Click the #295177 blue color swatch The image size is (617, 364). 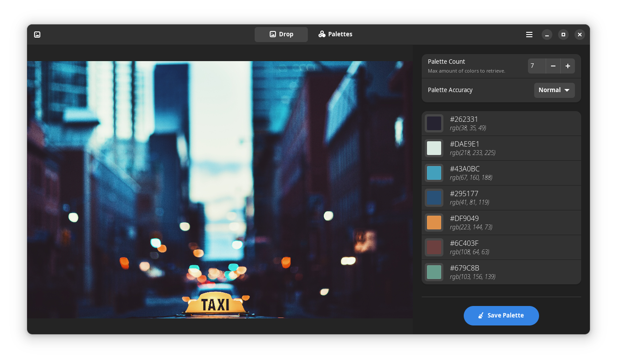click(434, 198)
